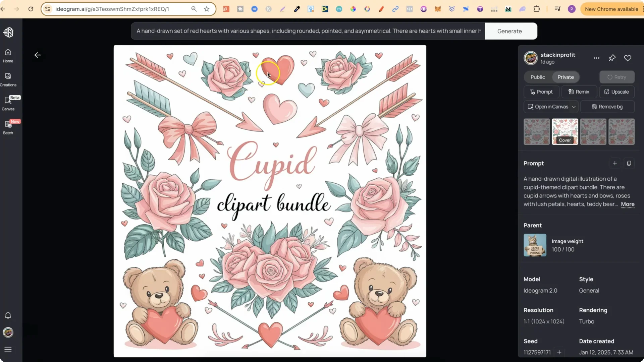644x362 pixels.
Task: Click the Generate button
Action: point(509,31)
